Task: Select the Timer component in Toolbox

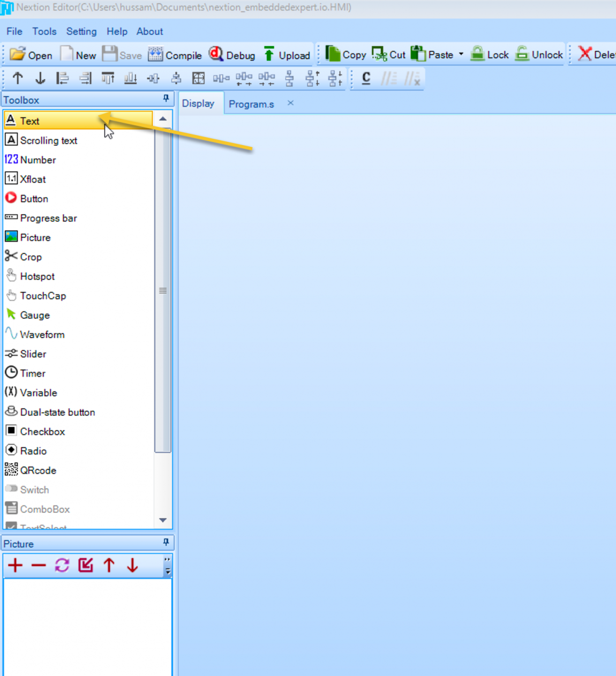Action: coord(32,373)
